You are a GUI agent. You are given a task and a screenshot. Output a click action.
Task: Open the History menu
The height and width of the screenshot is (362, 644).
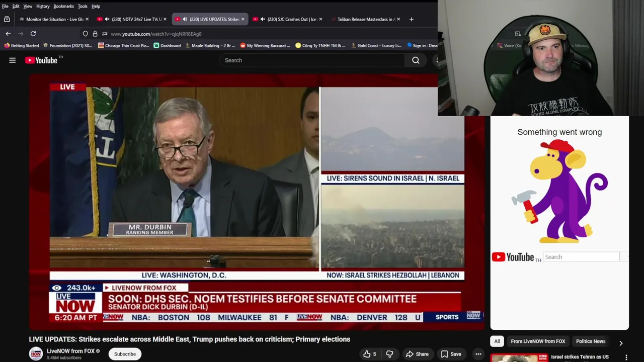pos(43,6)
